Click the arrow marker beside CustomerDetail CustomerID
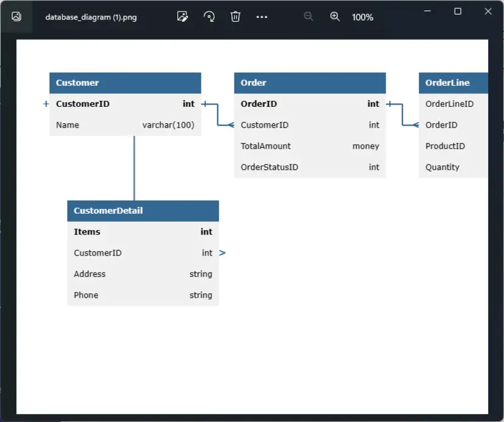504x422 pixels. point(222,253)
